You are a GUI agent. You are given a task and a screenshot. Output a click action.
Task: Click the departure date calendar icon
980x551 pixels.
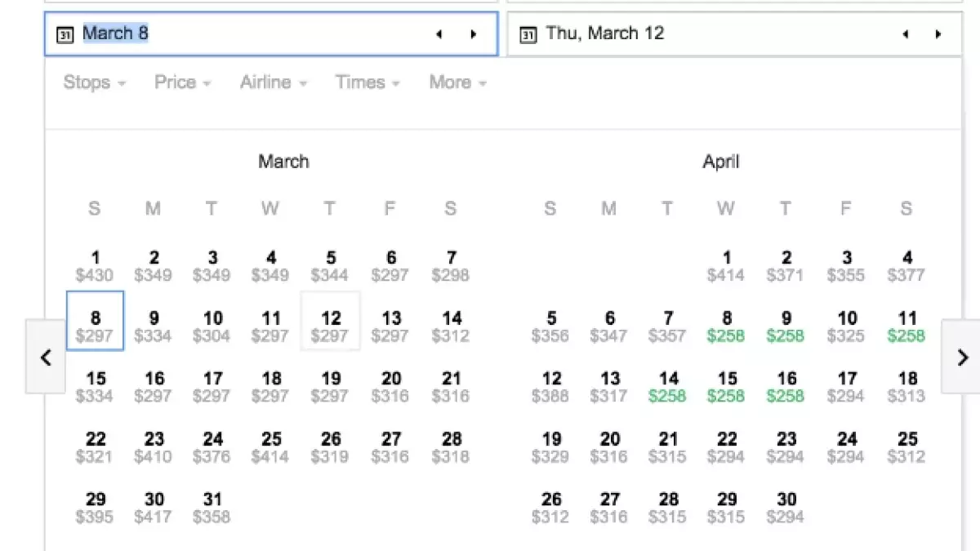[x=65, y=34]
